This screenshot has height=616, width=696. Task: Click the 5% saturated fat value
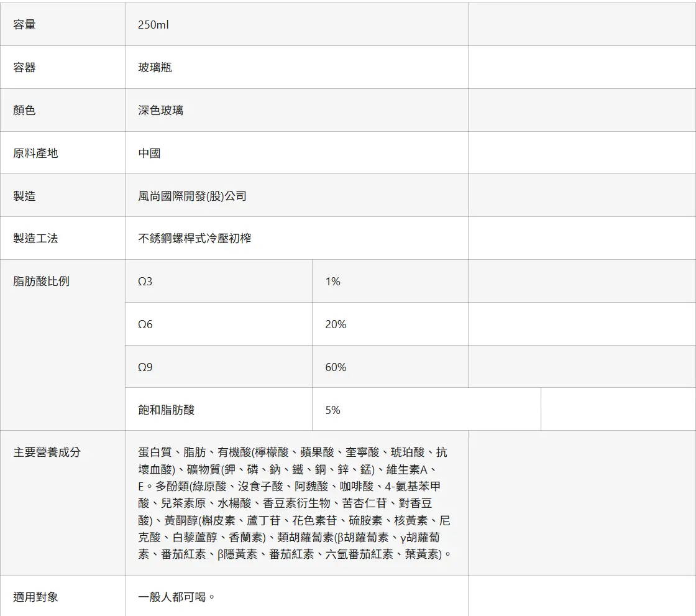(x=332, y=410)
